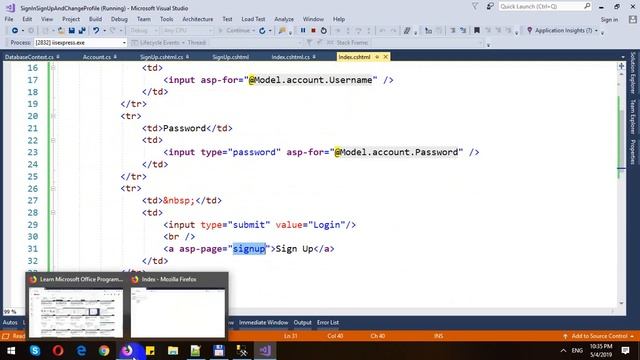Screen dimensions: 640x360
Task: Toggle pin on the Index.cshtml tab
Action: [x=377, y=57]
